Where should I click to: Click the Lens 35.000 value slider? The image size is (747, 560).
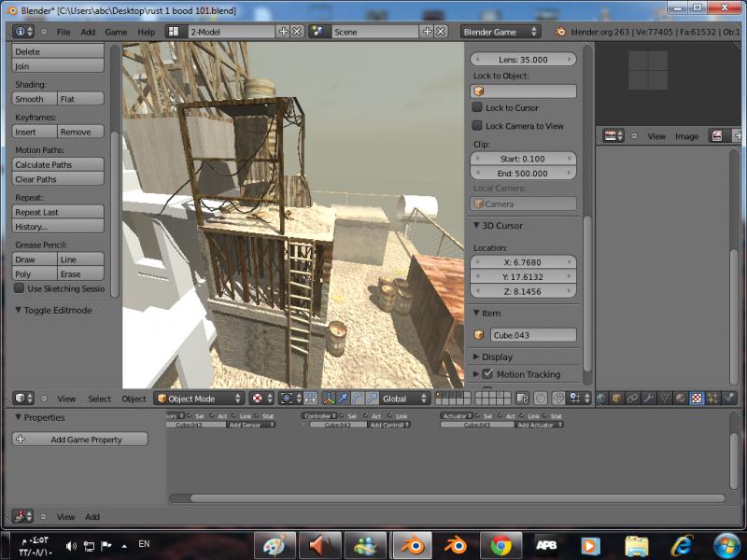coord(523,59)
